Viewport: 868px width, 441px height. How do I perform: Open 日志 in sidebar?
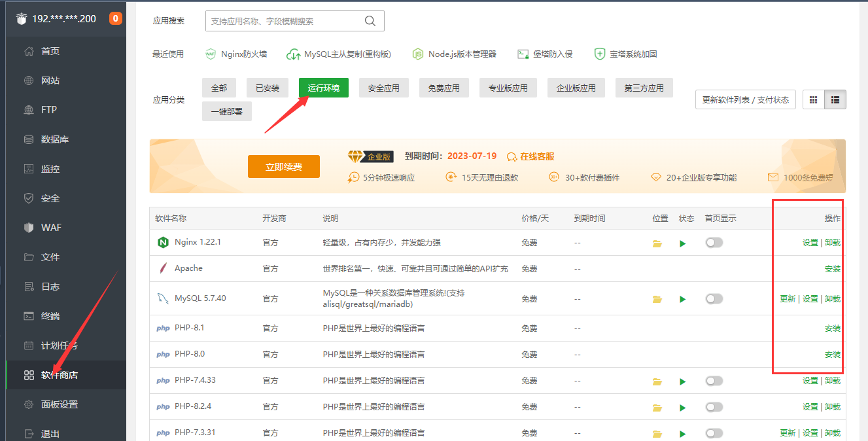coord(65,287)
